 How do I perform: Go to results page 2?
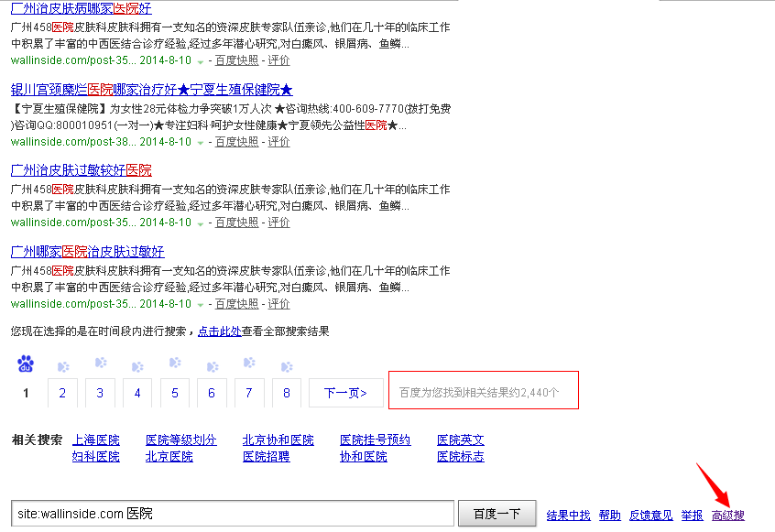click(62, 392)
